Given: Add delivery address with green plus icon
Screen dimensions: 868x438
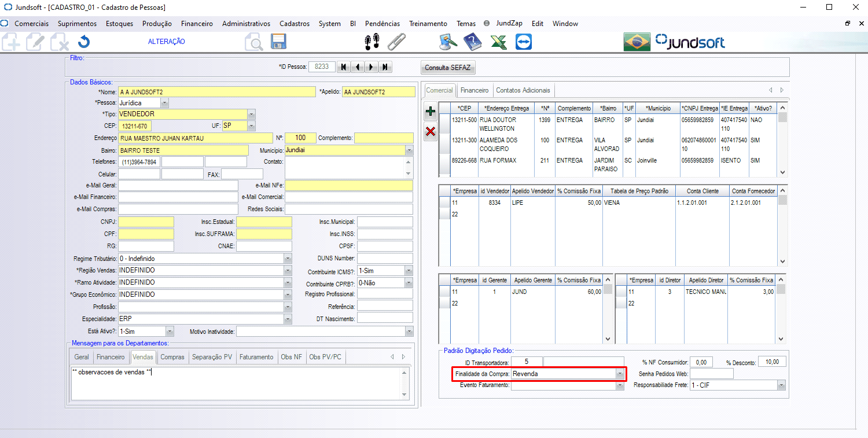Looking at the screenshot, I should click(x=431, y=112).
